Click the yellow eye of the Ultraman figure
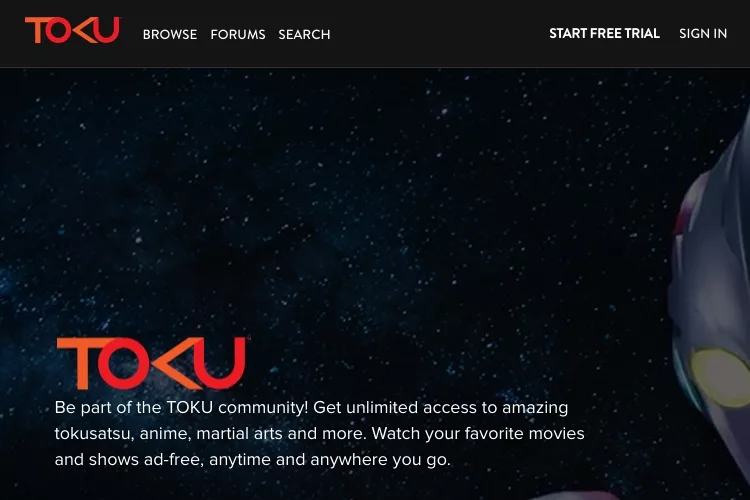The height and width of the screenshot is (500, 750). pos(721,378)
